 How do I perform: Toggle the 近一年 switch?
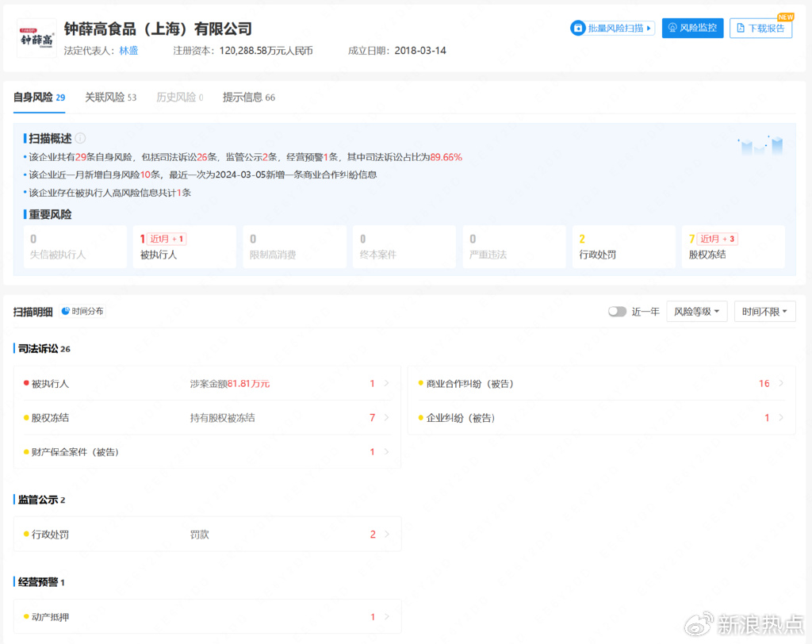pos(617,312)
